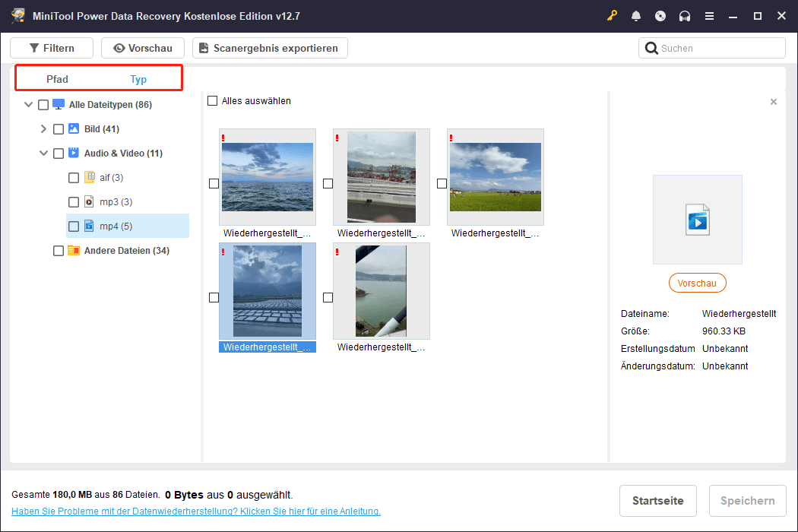Switch to the Pfad tab

57,78
